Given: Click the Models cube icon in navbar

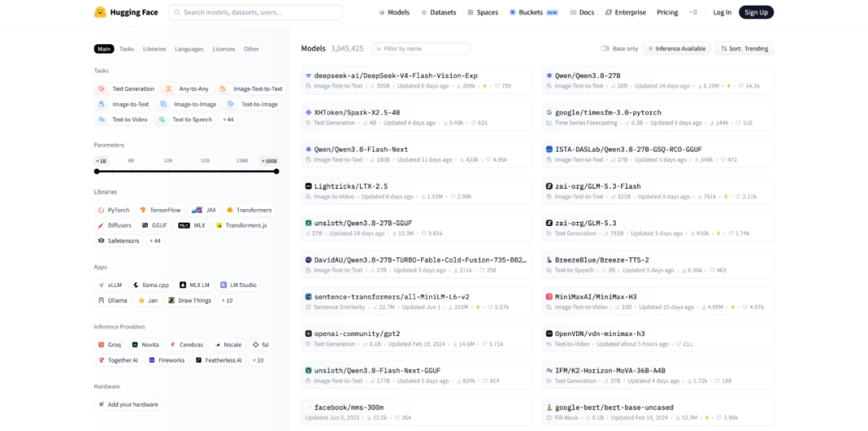Looking at the screenshot, I should coord(382,12).
